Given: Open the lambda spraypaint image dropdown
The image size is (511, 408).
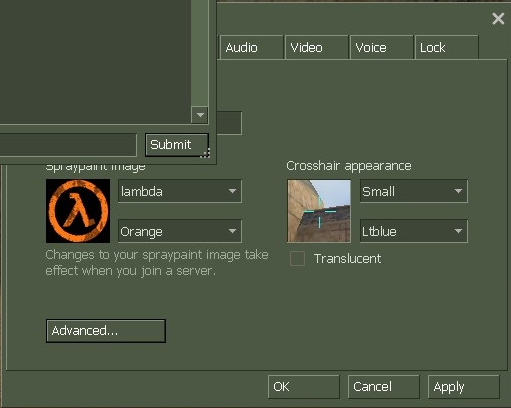Looking at the screenshot, I should [180, 191].
